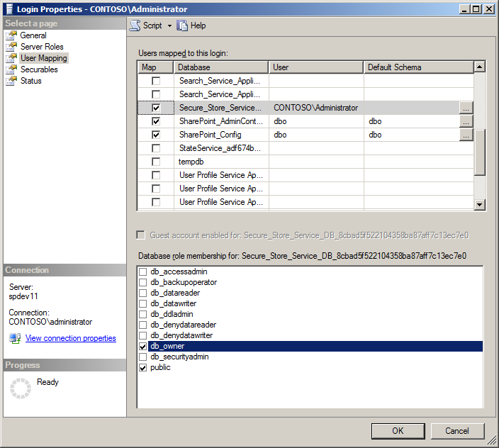Toggle the public role checkbox
This screenshot has width=499, height=448.
pyautogui.click(x=143, y=367)
